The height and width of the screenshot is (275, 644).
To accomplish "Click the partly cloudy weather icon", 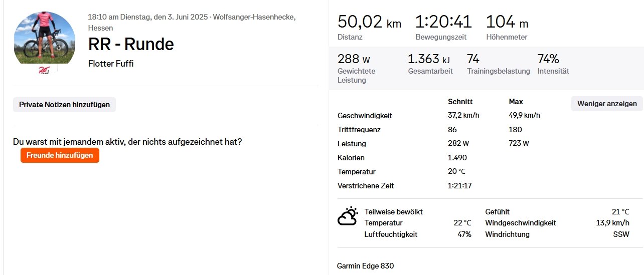I will coord(347,216).
